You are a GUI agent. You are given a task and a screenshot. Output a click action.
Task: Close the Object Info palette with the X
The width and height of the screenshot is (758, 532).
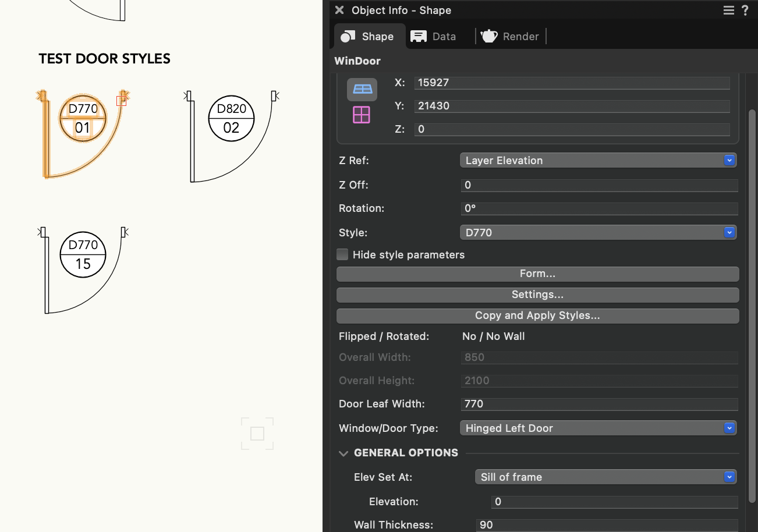pyautogui.click(x=339, y=10)
